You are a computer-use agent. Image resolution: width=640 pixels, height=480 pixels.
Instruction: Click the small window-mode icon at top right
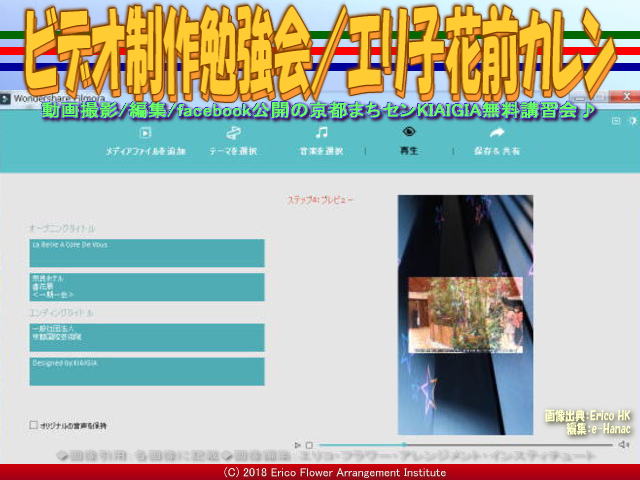[x=616, y=121]
